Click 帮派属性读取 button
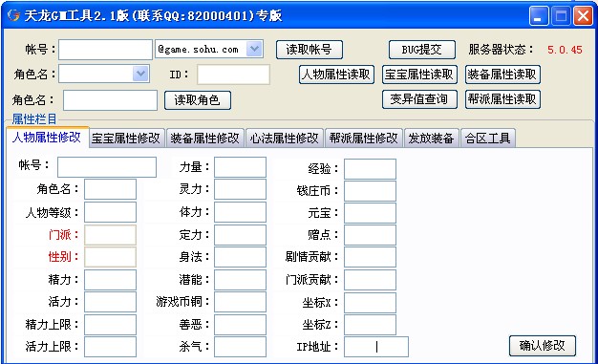The image size is (598, 364). tap(502, 99)
